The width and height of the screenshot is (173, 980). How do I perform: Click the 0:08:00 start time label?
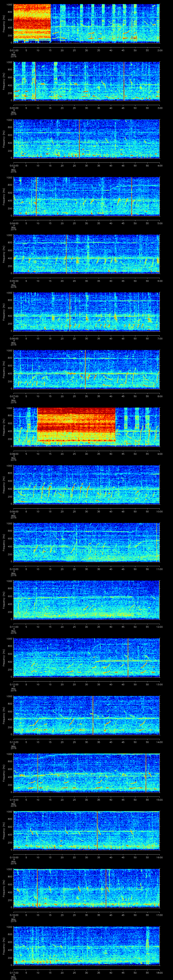coord(14,454)
